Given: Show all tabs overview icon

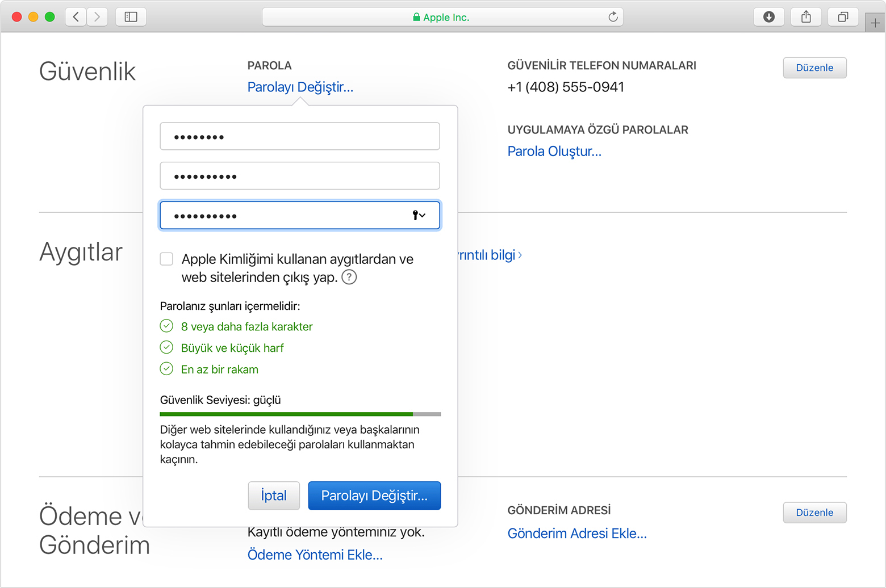Looking at the screenshot, I should coord(843,17).
